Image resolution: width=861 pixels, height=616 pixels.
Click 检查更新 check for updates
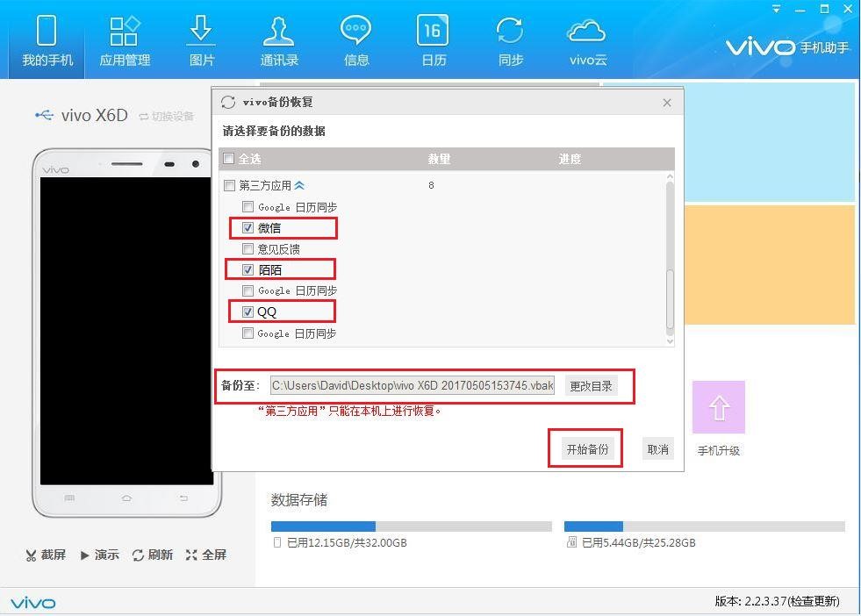pyautogui.click(x=814, y=601)
